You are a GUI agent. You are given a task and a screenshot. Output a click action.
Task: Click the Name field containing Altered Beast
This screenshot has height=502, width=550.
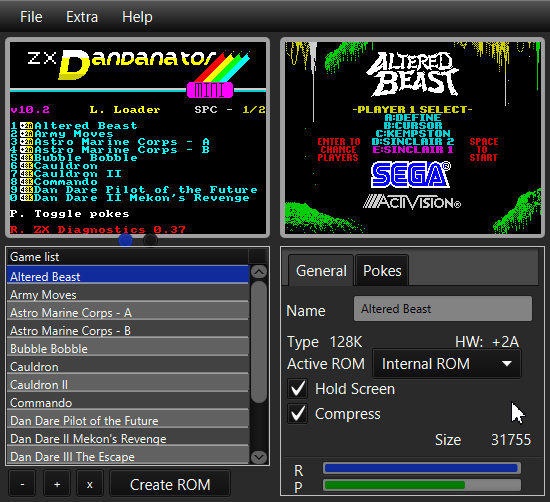443,309
